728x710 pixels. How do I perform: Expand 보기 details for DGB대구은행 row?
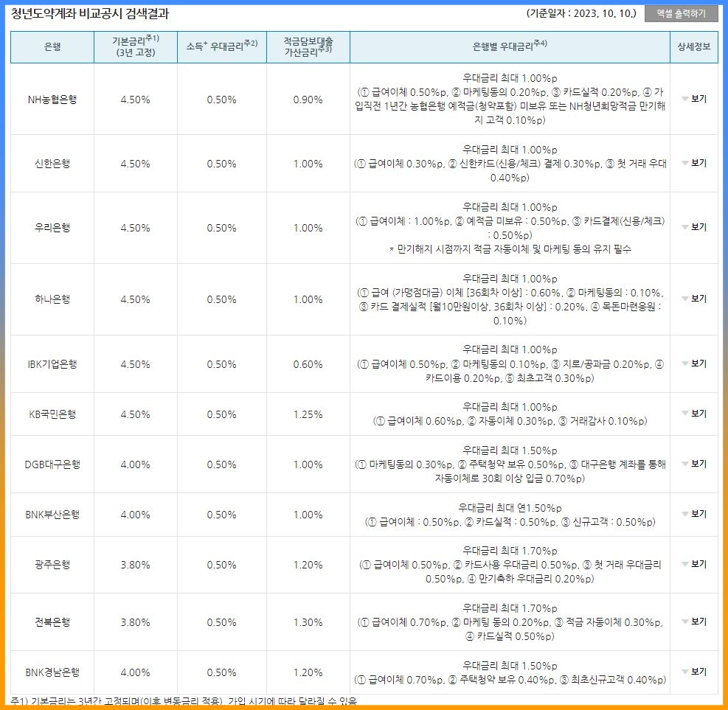(x=695, y=464)
